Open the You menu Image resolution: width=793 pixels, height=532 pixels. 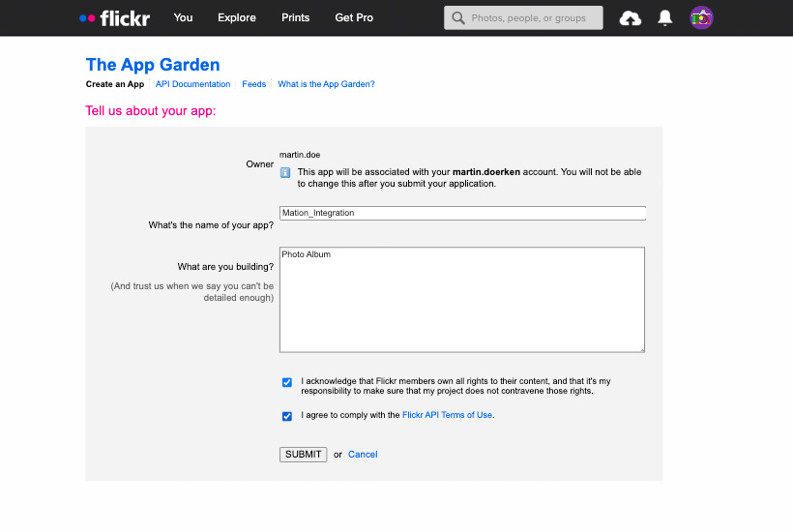click(183, 17)
